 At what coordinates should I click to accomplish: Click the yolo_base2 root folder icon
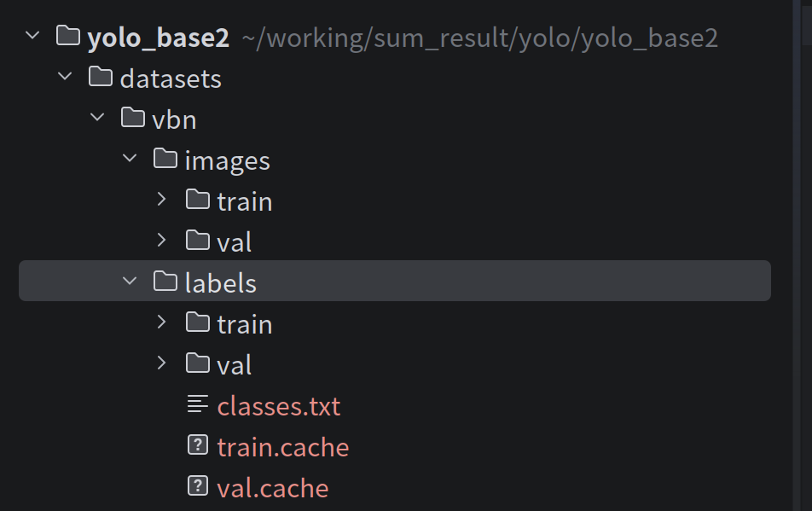pyautogui.click(x=68, y=36)
